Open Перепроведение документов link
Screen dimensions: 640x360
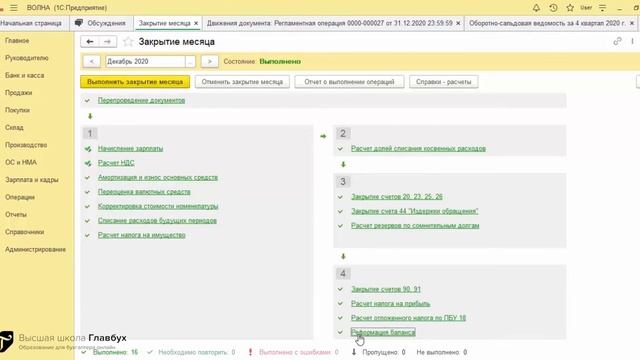tap(141, 100)
